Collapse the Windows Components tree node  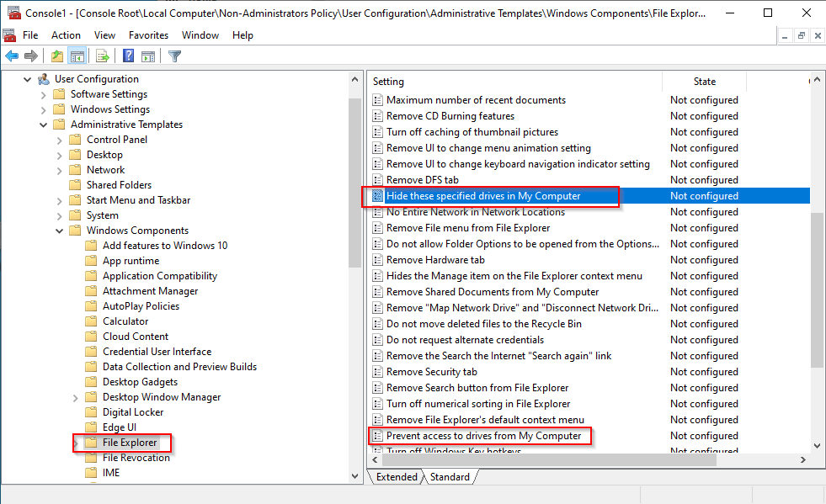[x=60, y=231]
